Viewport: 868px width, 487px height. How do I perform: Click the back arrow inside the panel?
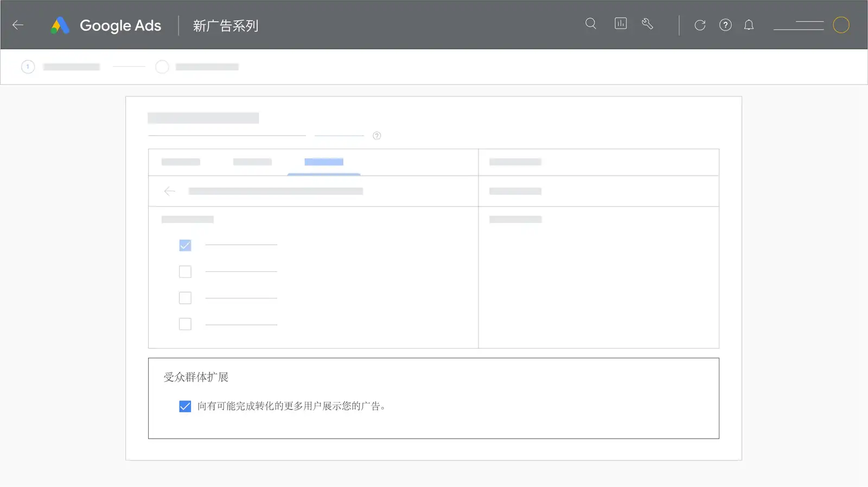tap(170, 191)
